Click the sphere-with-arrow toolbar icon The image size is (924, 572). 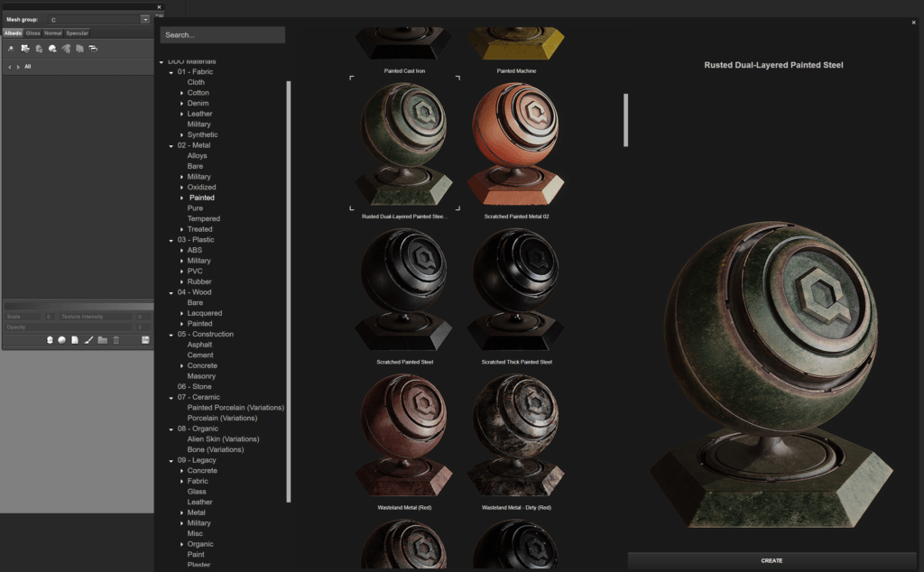click(x=52, y=49)
